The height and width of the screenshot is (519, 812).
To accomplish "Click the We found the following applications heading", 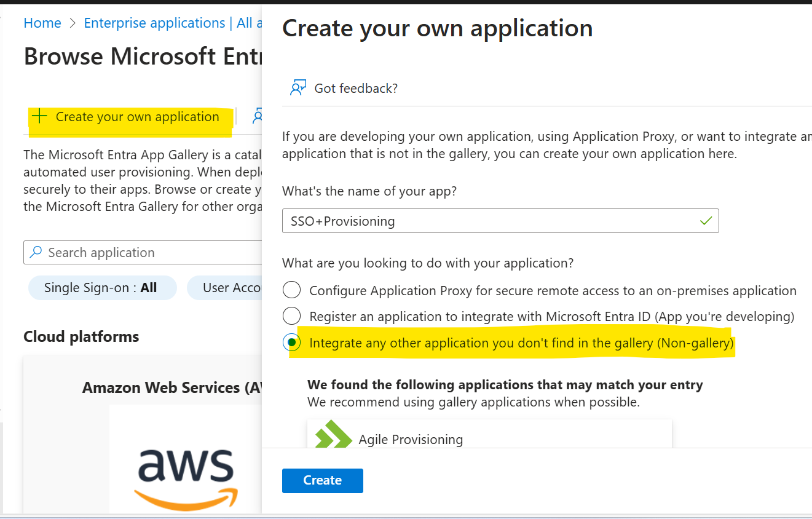I will tap(505, 385).
